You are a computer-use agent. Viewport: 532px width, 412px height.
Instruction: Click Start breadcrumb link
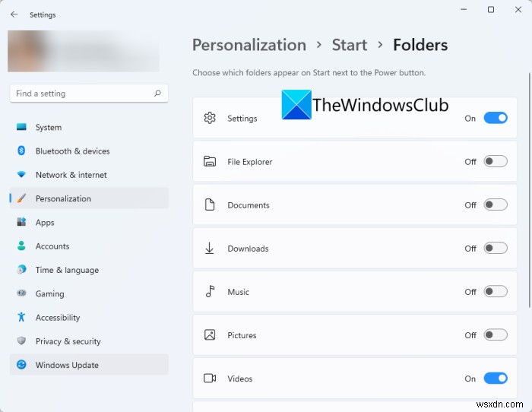pos(350,45)
